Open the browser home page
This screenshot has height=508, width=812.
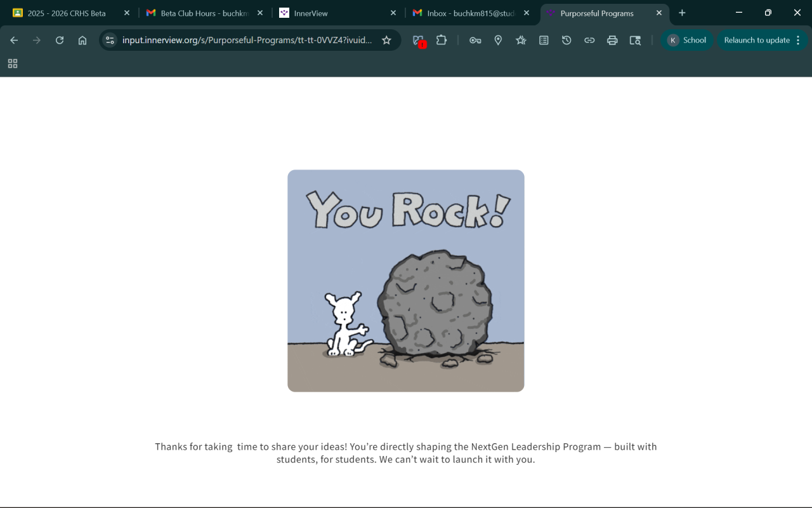(82, 40)
